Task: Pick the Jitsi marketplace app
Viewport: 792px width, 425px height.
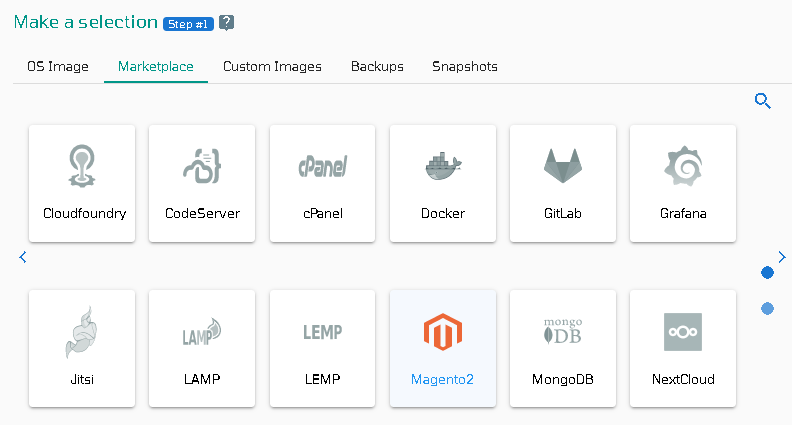Action: tap(82, 349)
